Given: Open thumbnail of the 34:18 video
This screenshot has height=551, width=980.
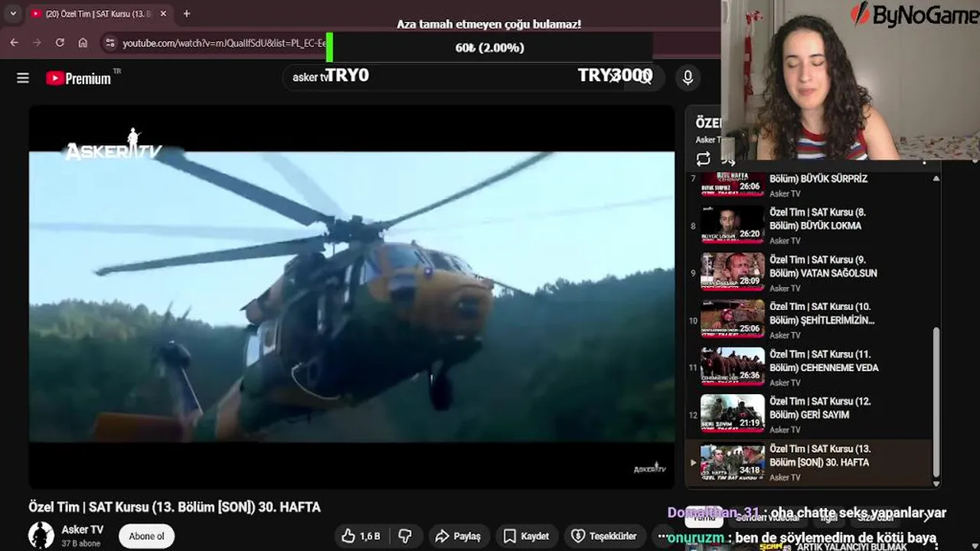Looking at the screenshot, I should click(733, 461).
